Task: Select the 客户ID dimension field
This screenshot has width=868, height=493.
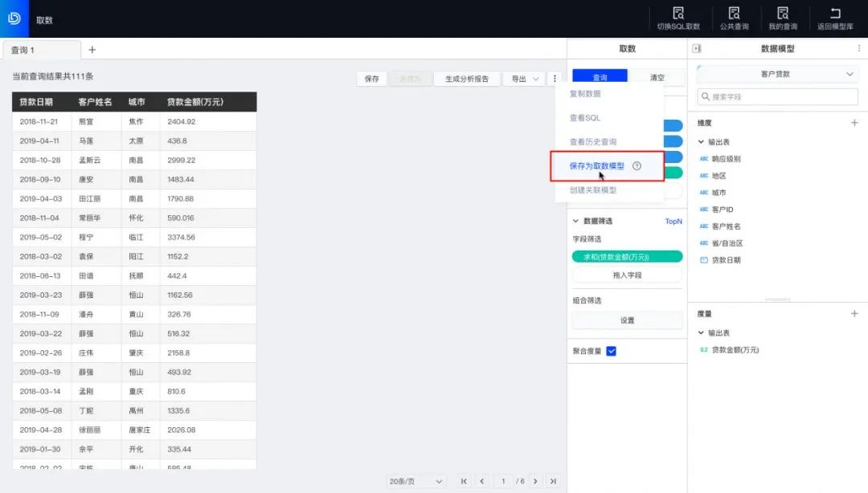Action: 723,210
